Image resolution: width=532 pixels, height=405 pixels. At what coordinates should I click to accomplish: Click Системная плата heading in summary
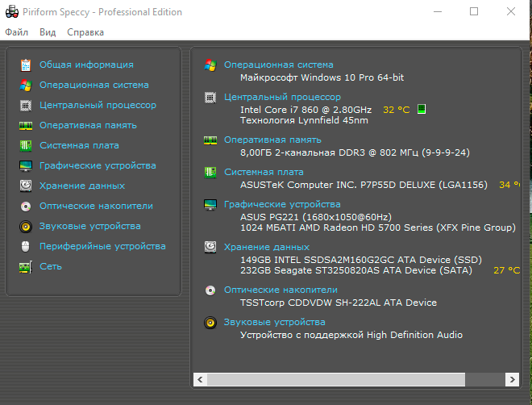(x=264, y=172)
